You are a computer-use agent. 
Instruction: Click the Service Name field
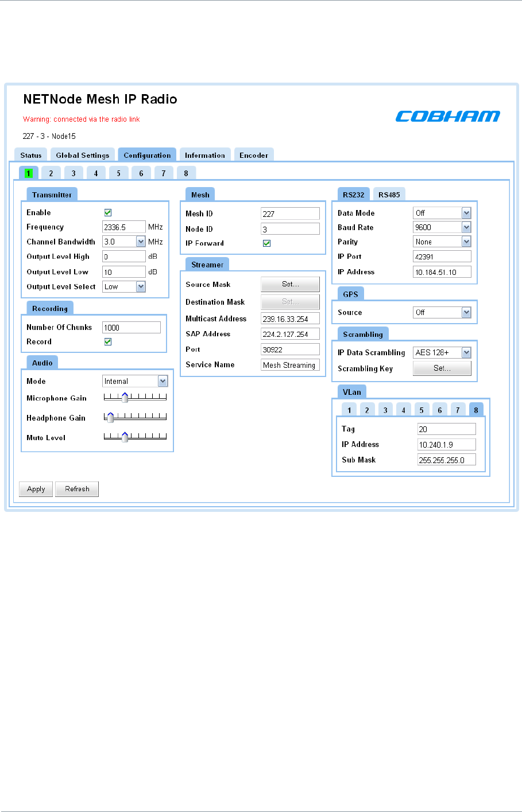[291, 365]
